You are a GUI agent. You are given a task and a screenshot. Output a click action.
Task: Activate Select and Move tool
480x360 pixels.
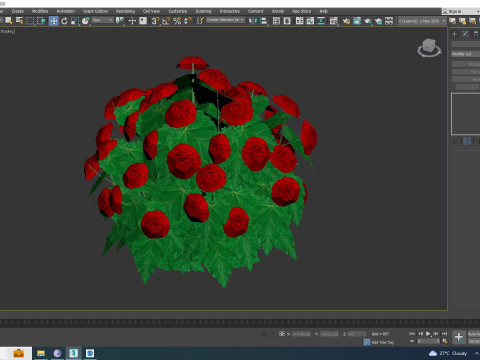coord(53,21)
